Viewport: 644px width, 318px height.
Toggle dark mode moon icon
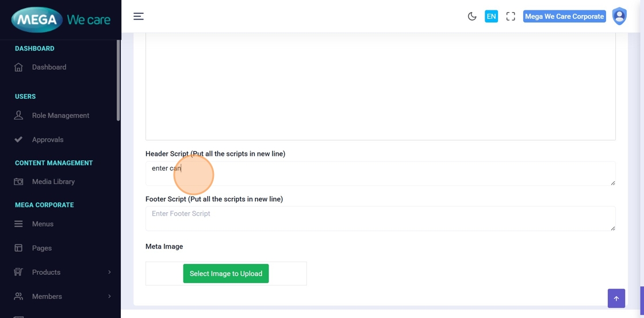(472, 16)
